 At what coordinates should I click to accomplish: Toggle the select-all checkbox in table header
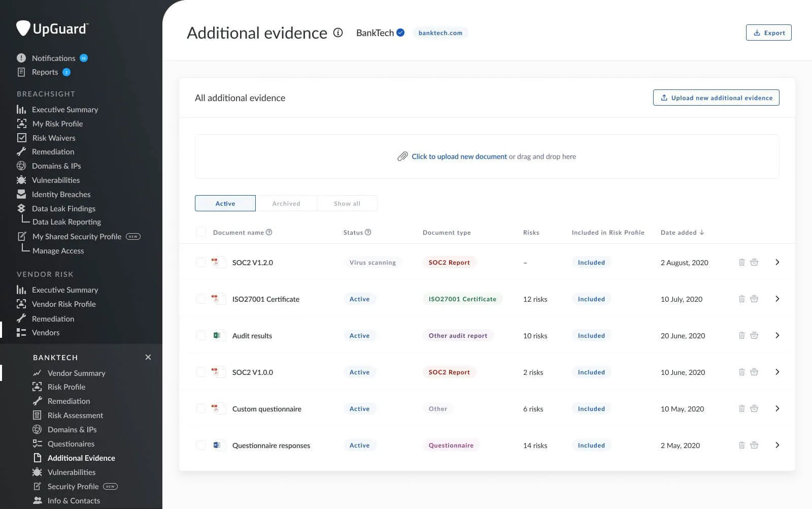(201, 232)
